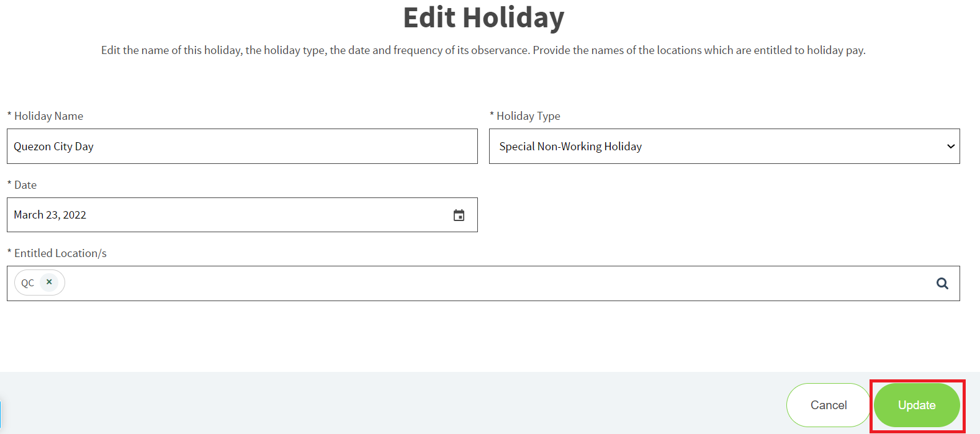Expand Holiday Type dropdown chevron arrow

[x=950, y=147]
